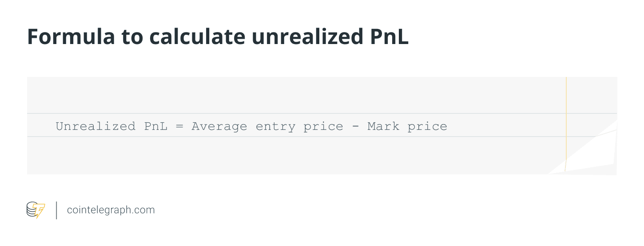Click the blank row below the formula

tap(293, 155)
